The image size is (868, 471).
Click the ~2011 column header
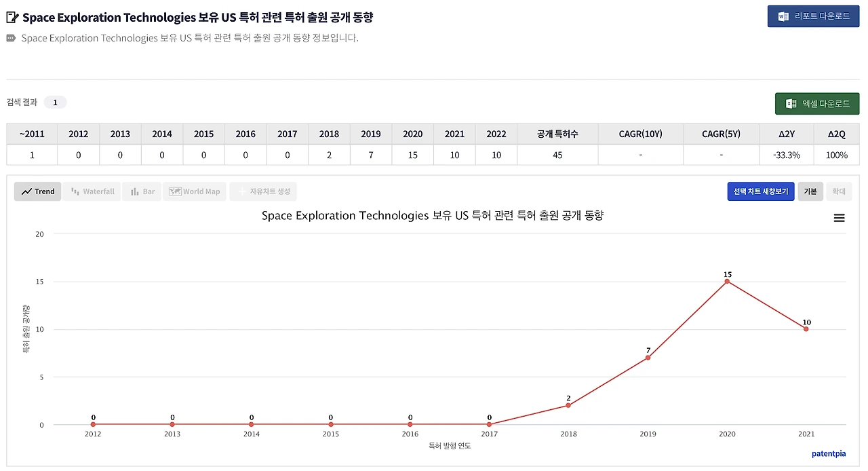[x=32, y=134]
